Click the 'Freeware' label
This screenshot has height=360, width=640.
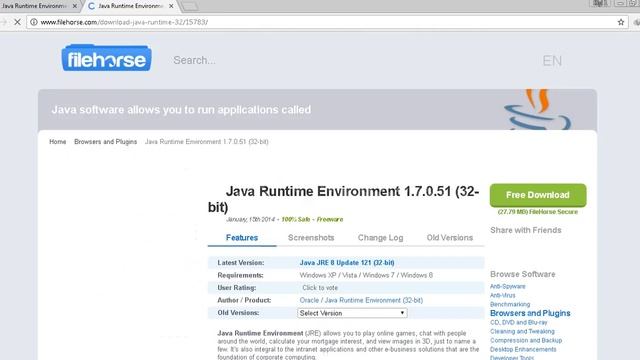330,220
